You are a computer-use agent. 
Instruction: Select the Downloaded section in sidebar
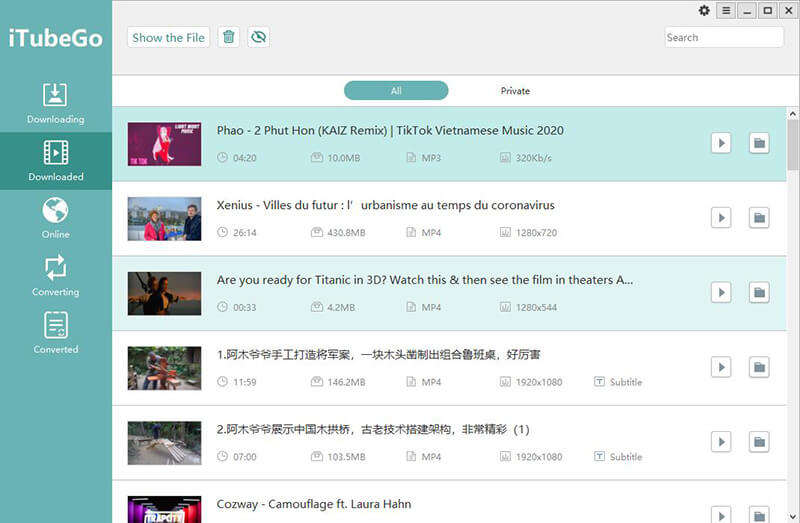pos(56,161)
